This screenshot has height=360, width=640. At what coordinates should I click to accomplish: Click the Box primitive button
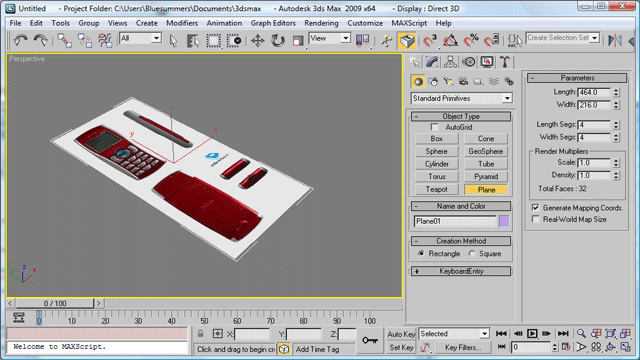coord(437,139)
